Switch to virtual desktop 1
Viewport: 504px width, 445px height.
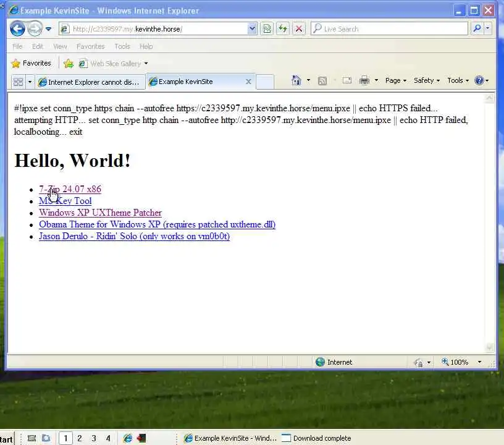pos(65,438)
